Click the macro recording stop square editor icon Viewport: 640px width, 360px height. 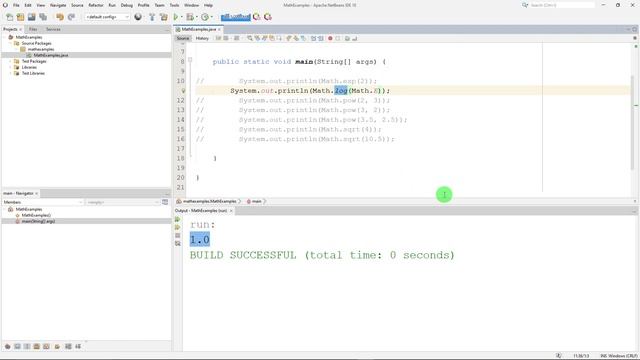338,38
